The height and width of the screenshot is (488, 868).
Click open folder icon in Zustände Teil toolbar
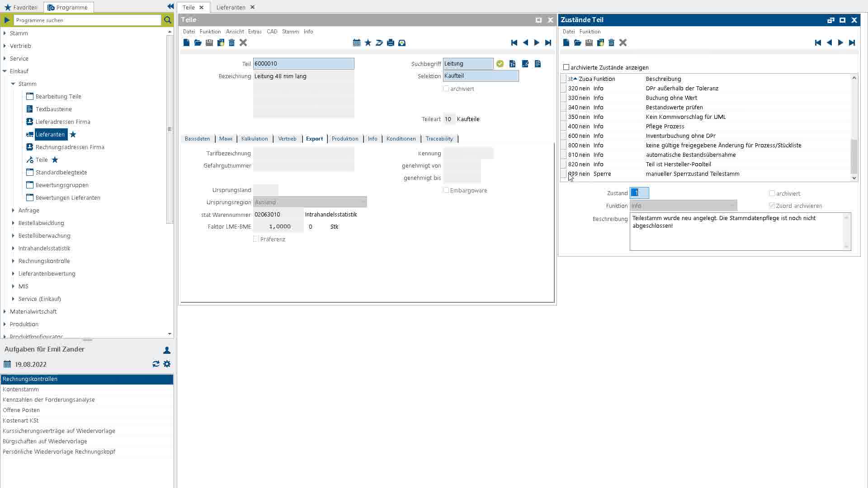click(577, 42)
